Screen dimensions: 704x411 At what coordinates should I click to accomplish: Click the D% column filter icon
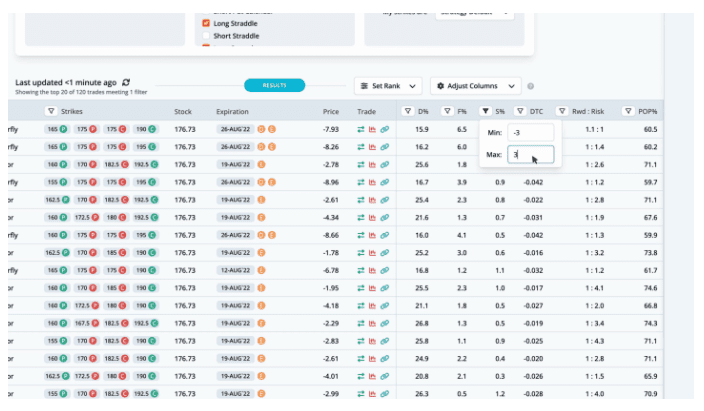[408, 111]
